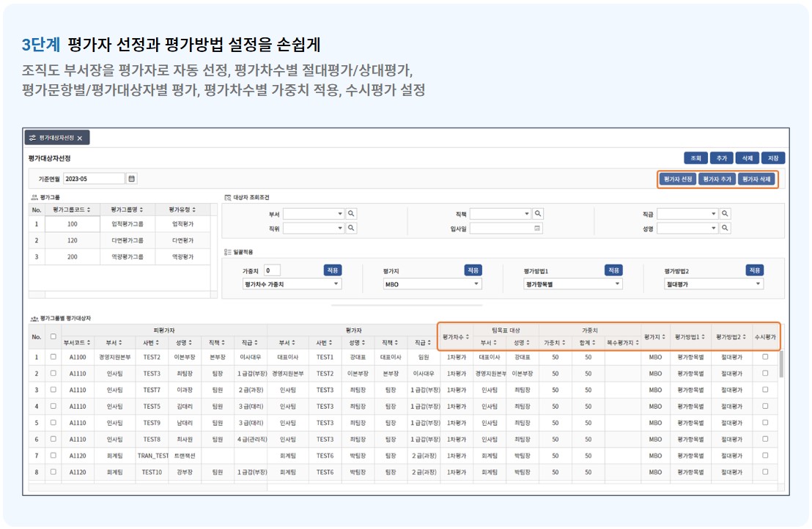Viewport: 812px width, 529px height.
Task: Enable 수시평가 checkbox in row 4
Action: pyautogui.click(x=765, y=406)
